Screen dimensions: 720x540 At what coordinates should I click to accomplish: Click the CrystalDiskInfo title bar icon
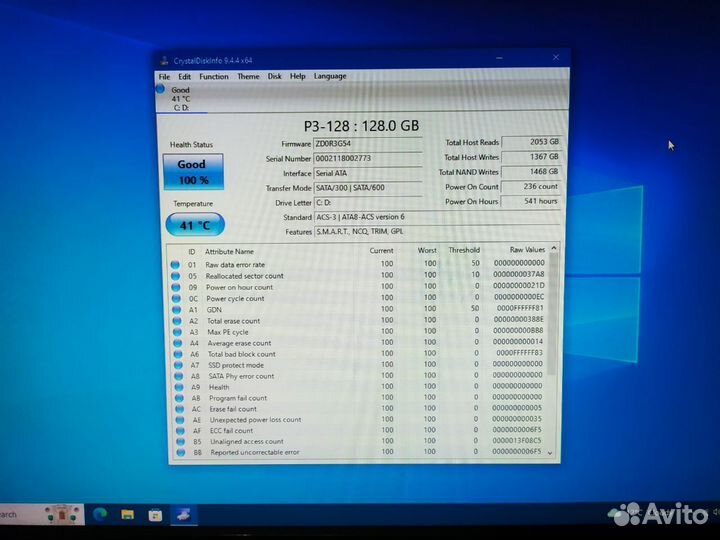(x=164, y=61)
